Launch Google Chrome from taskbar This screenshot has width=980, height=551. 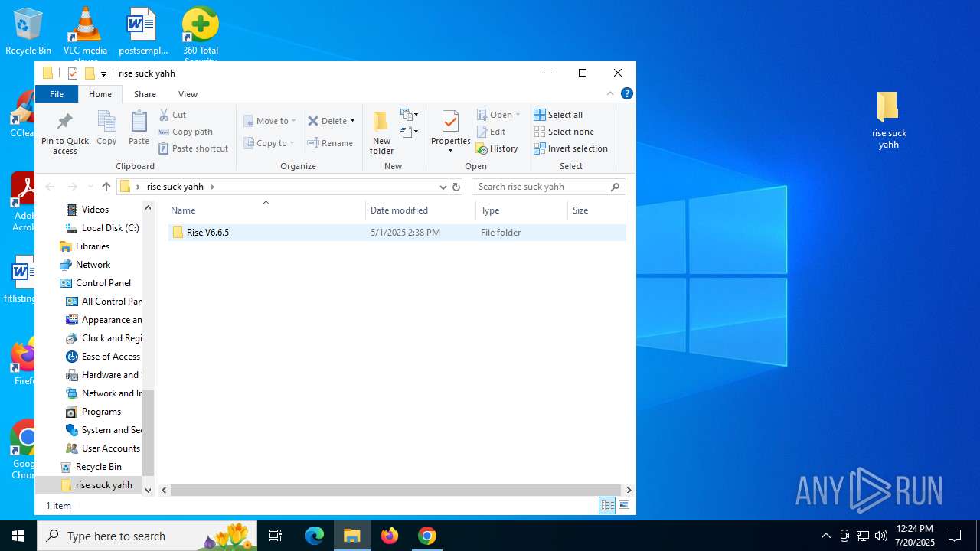[427, 536]
